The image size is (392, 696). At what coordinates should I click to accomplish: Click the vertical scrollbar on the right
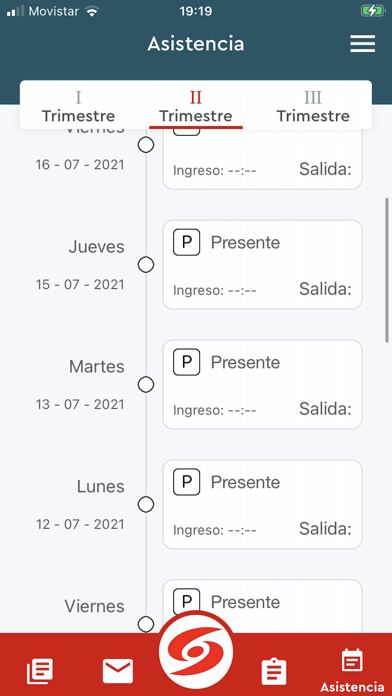tap(387, 270)
